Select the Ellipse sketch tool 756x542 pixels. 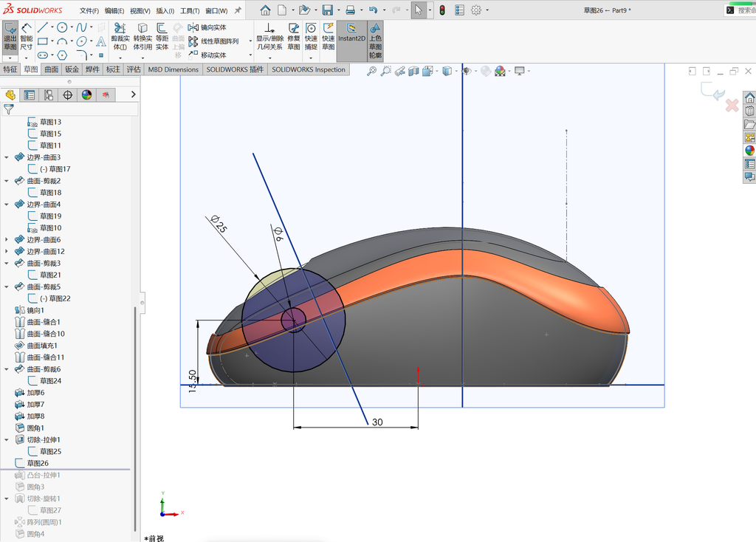click(81, 41)
